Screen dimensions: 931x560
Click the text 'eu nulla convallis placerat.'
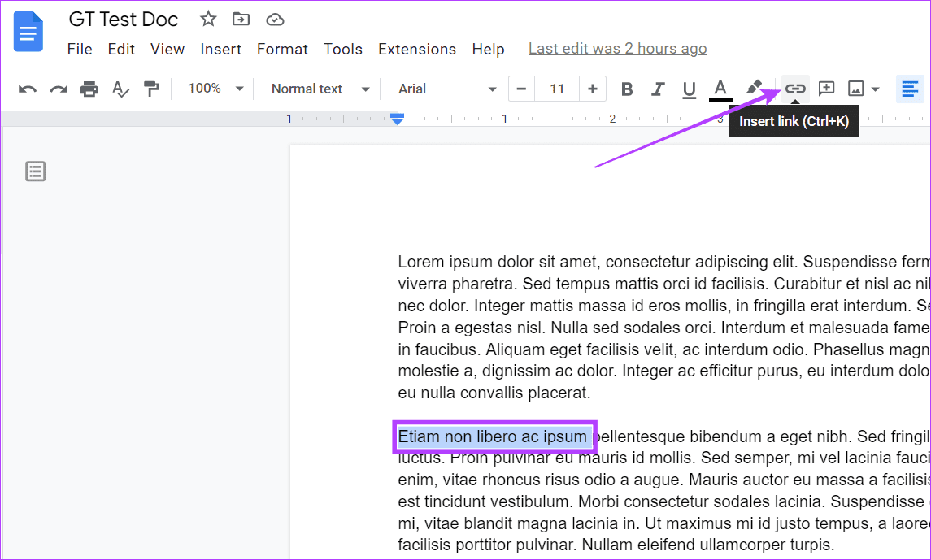click(494, 393)
